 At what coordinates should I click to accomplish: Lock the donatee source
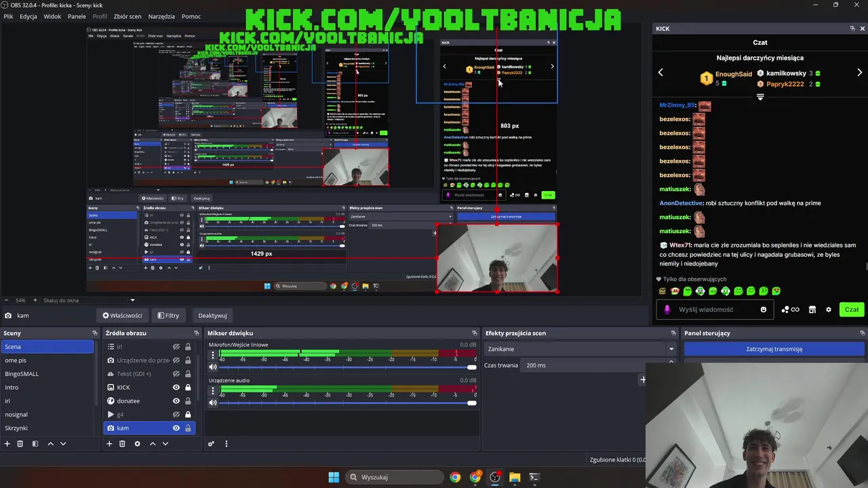tap(188, 401)
